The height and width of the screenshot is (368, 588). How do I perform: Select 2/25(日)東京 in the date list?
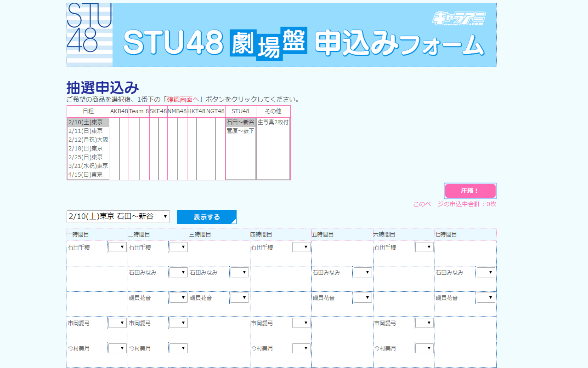coord(88,157)
